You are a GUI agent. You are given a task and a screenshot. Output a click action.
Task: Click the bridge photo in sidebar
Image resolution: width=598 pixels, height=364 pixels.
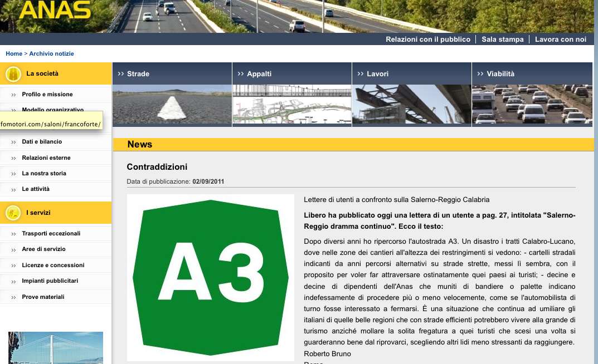click(56, 348)
